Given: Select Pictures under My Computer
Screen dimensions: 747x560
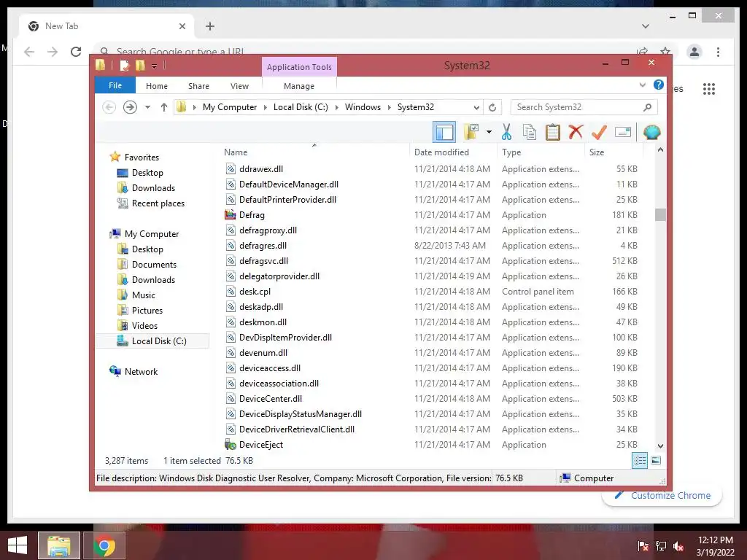Looking at the screenshot, I should click(147, 311).
